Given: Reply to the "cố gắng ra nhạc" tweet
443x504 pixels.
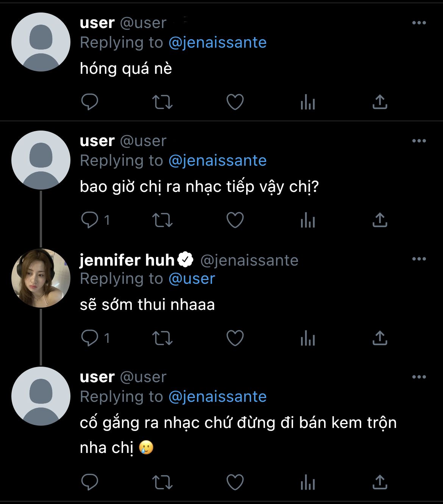Looking at the screenshot, I should [x=90, y=482].
